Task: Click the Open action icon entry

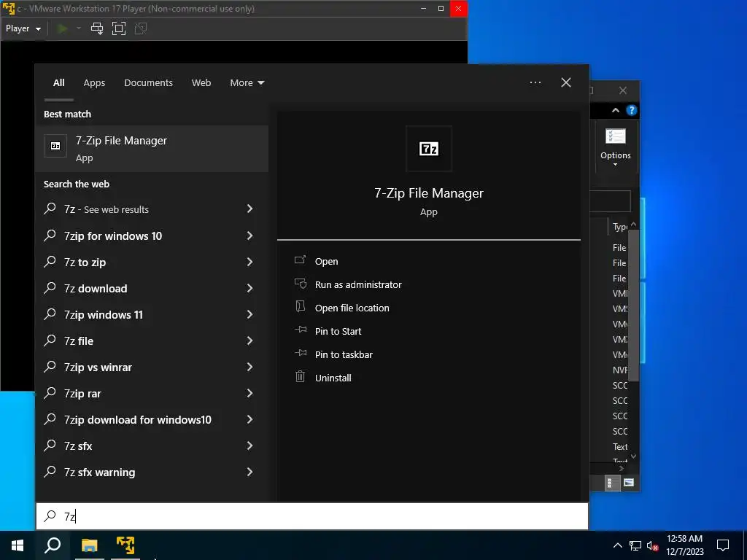Action: click(x=300, y=260)
